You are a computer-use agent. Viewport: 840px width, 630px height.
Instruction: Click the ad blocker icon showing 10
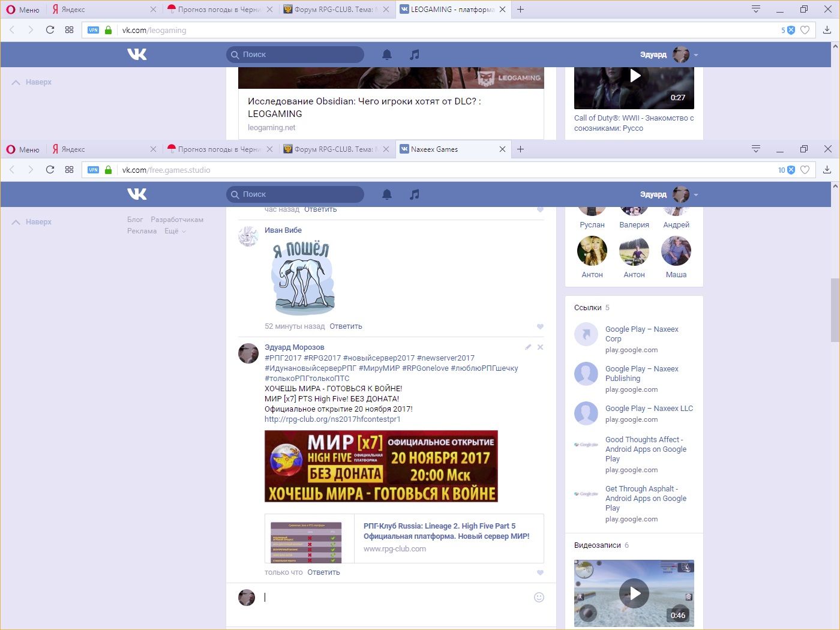(790, 170)
